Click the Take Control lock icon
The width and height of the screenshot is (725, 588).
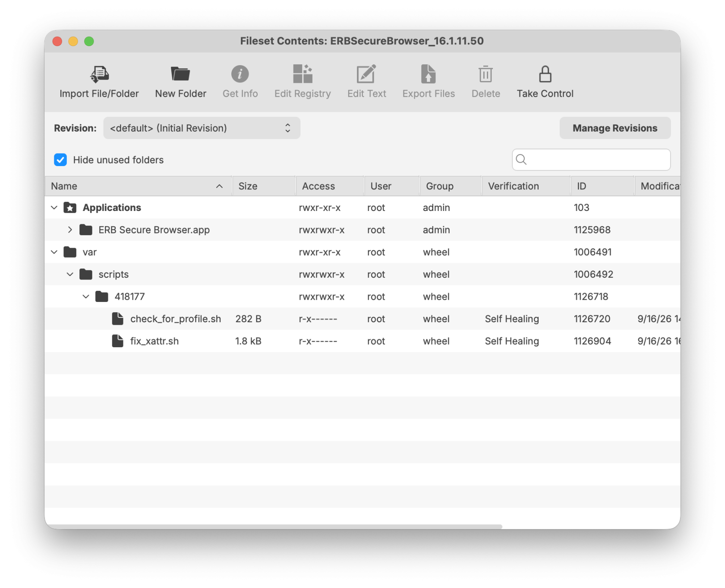(x=545, y=74)
